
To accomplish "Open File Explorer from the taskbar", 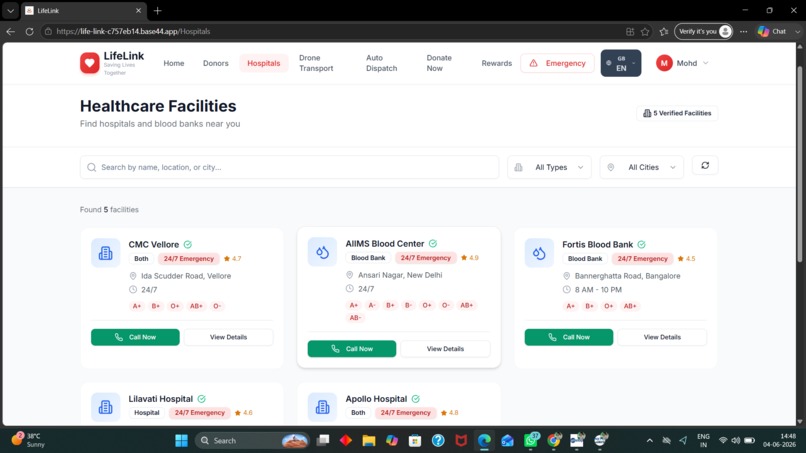I will [x=369, y=441].
